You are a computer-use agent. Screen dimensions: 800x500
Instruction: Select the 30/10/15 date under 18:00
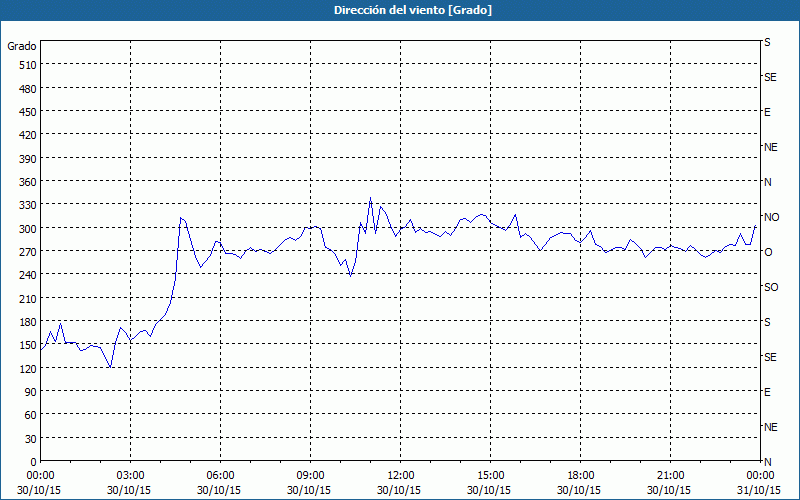[579, 490]
